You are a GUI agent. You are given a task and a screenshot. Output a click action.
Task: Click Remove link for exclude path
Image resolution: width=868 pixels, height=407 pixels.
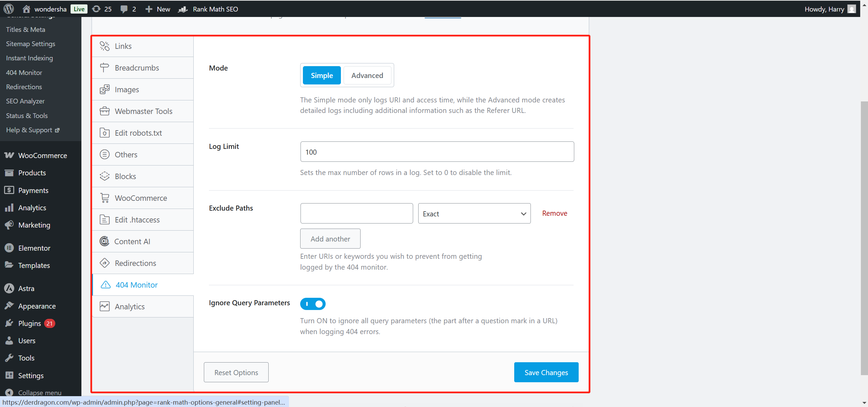pos(554,213)
